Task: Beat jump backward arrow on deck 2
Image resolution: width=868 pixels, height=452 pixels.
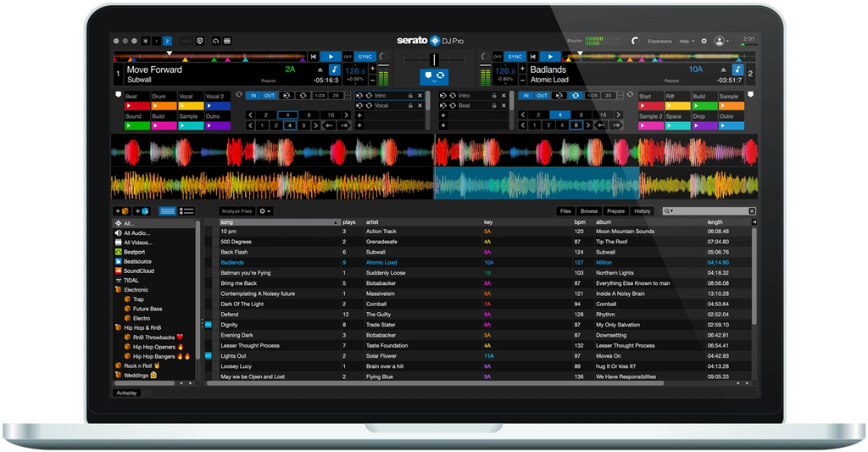Action: [602, 126]
